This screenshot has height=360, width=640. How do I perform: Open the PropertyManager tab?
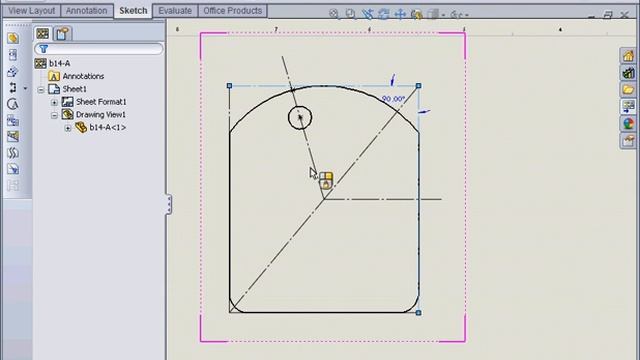pos(62,33)
